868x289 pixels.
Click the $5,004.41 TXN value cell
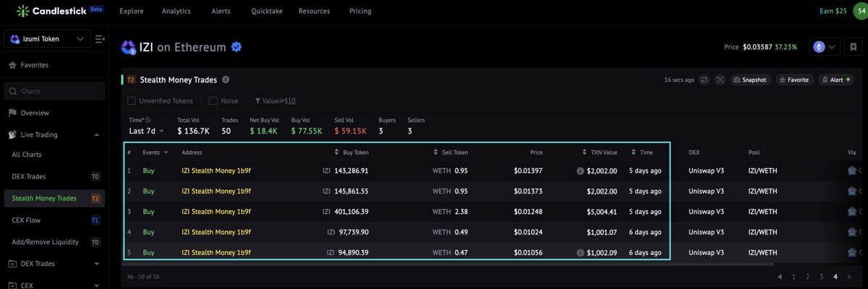[x=601, y=212]
